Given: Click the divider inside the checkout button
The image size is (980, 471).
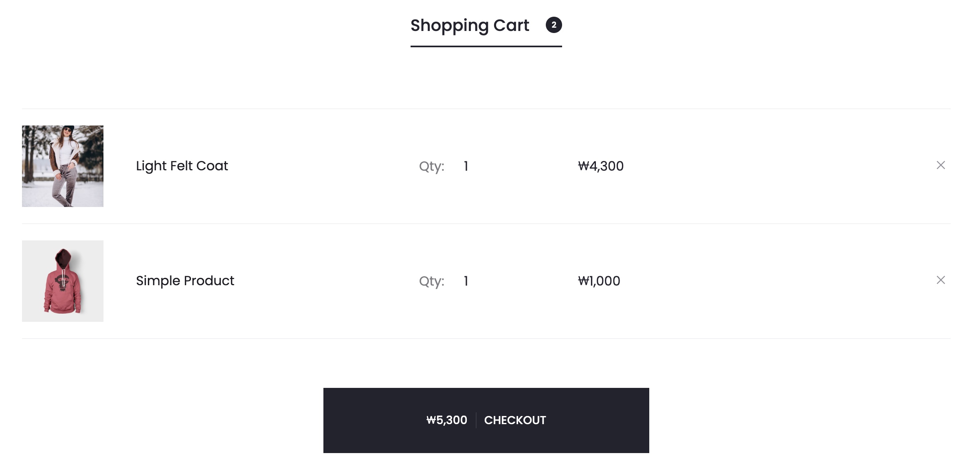Looking at the screenshot, I should (476, 420).
